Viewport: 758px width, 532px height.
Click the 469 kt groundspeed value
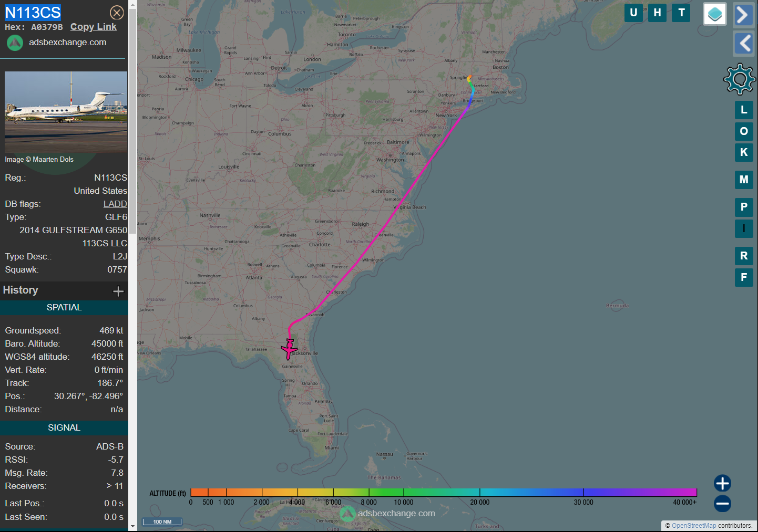point(111,331)
